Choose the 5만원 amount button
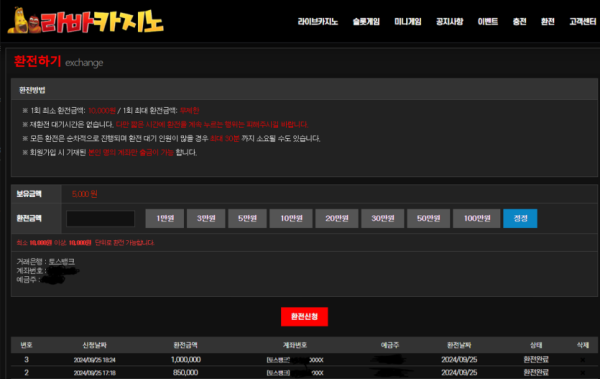600x379 pixels. point(247,218)
